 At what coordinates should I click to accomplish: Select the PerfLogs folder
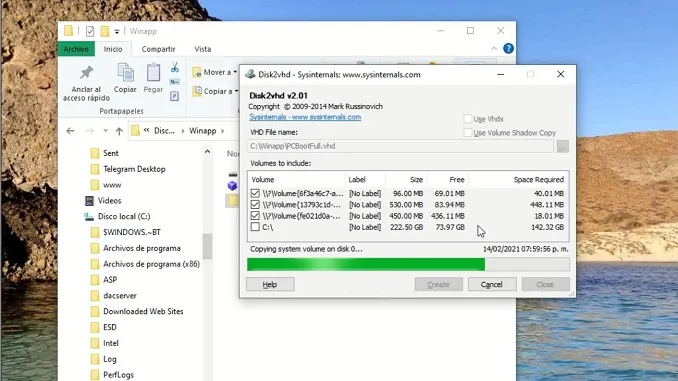coord(118,375)
